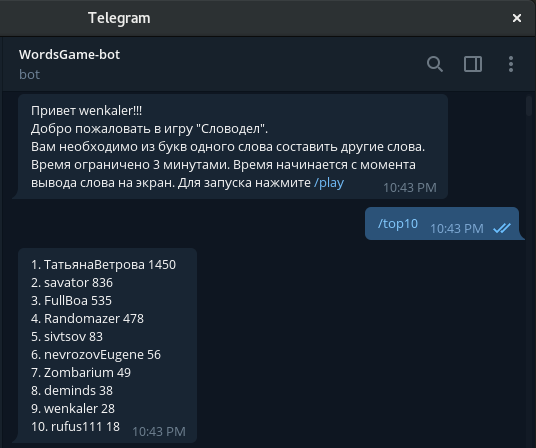The image size is (536, 448).
Task: Click the chat scrollbar thumb
Action: (529, 106)
